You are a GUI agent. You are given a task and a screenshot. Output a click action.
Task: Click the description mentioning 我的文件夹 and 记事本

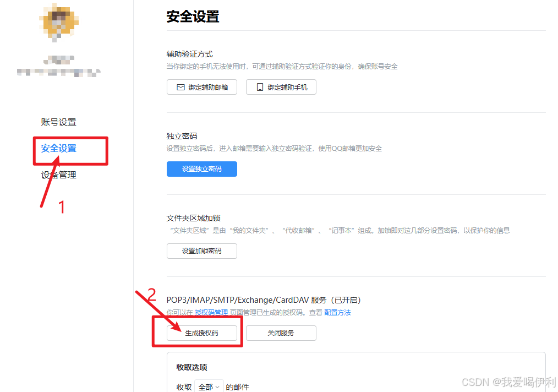[340, 231]
